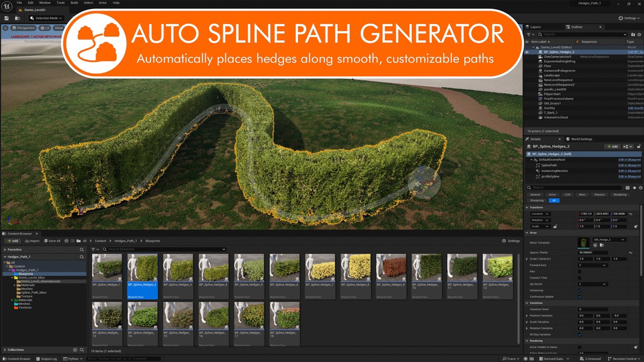Click the Save All button

52,241
